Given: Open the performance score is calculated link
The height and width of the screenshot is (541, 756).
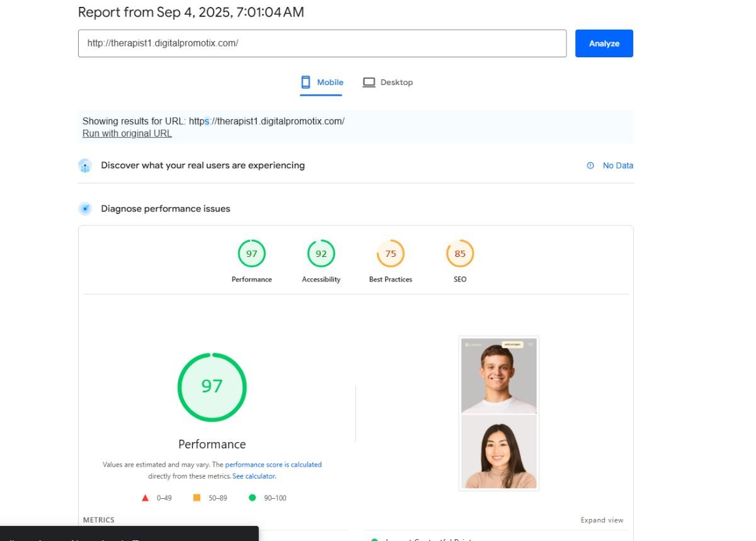Looking at the screenshot, I should coord(273,465).
